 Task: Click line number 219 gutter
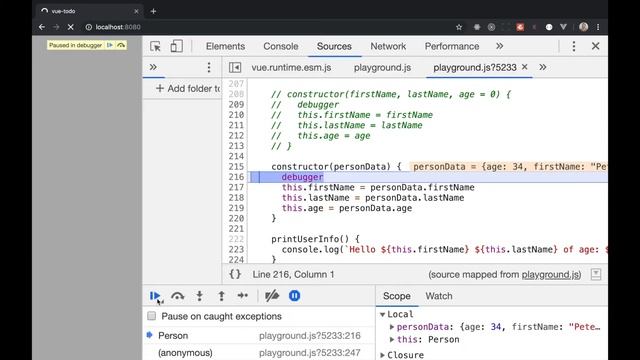[x=236, y=208]
